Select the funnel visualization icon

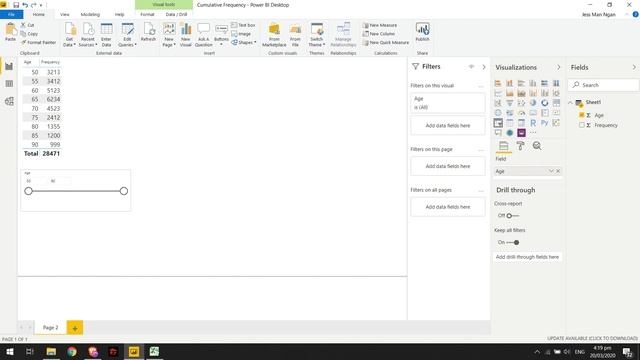pyautogui.click(x=509, y=103)
